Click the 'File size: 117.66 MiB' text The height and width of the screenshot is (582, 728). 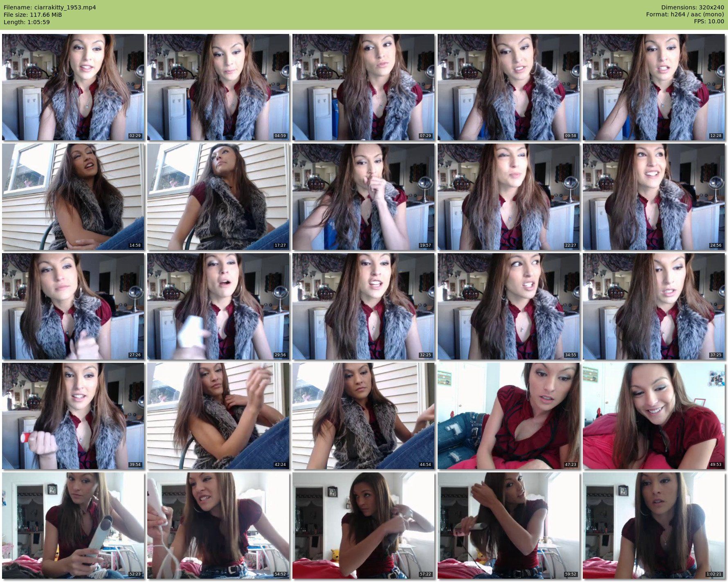[33, 15]
